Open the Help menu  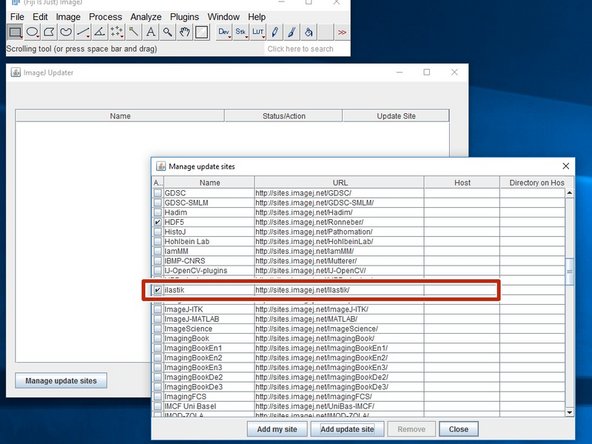[257, 17]
